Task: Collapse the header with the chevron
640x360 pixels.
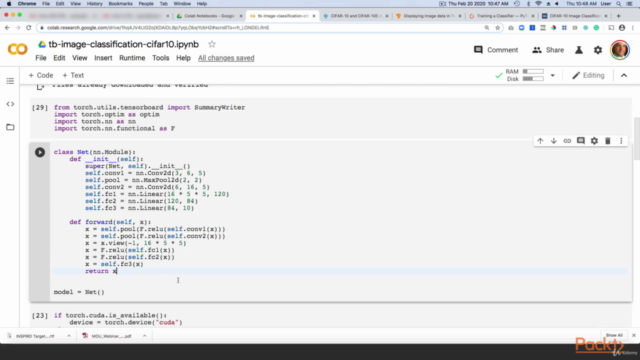Action: pos(624,76)
